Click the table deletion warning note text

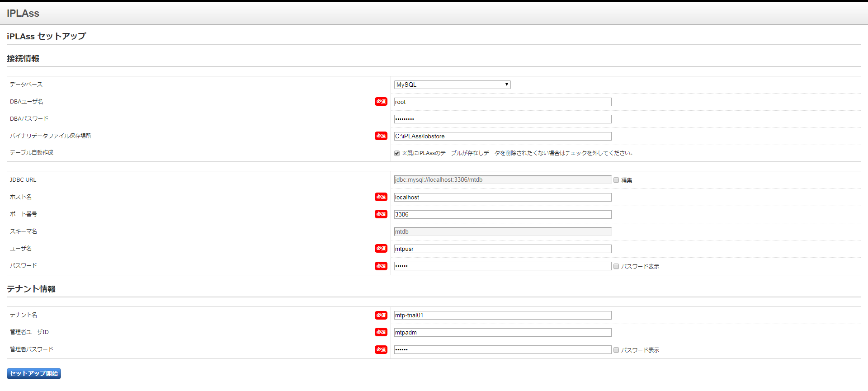click(518, 153)
